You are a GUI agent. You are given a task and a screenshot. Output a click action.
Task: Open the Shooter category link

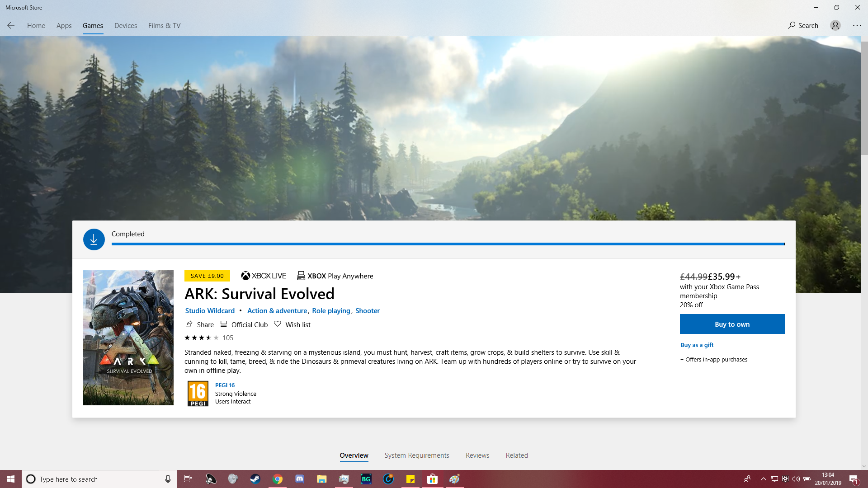coord(368,311)
